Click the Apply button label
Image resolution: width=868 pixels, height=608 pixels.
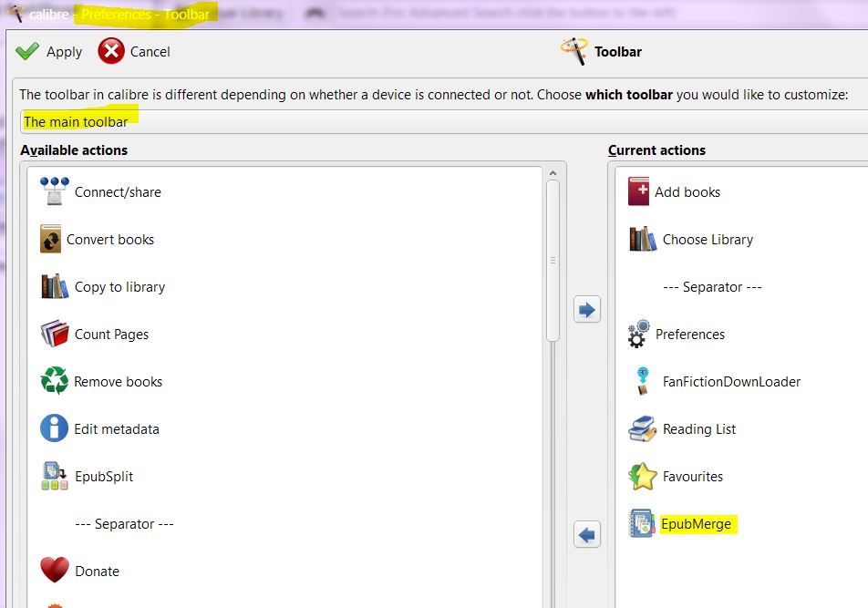coord(64,52)
